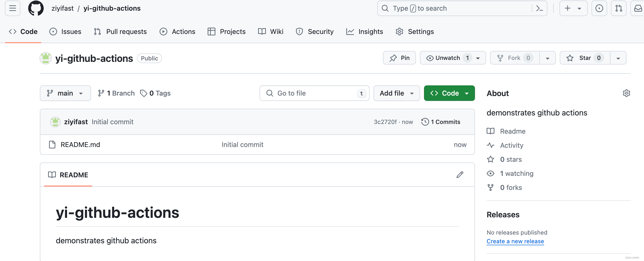644x261 pixels.
Task: Click the 0 stars link
Action: pos(511,159)
